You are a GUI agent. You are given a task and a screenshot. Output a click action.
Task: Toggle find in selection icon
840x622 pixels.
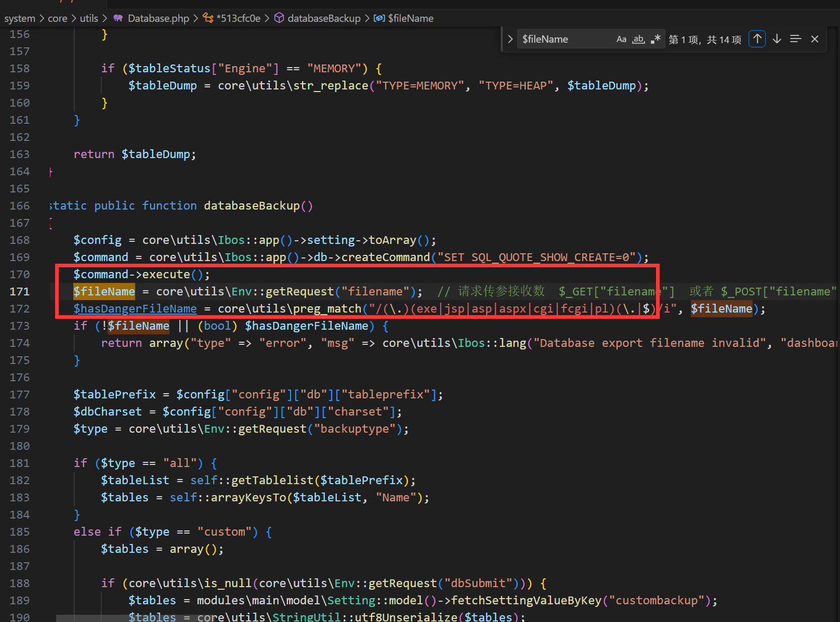(795, 39)
